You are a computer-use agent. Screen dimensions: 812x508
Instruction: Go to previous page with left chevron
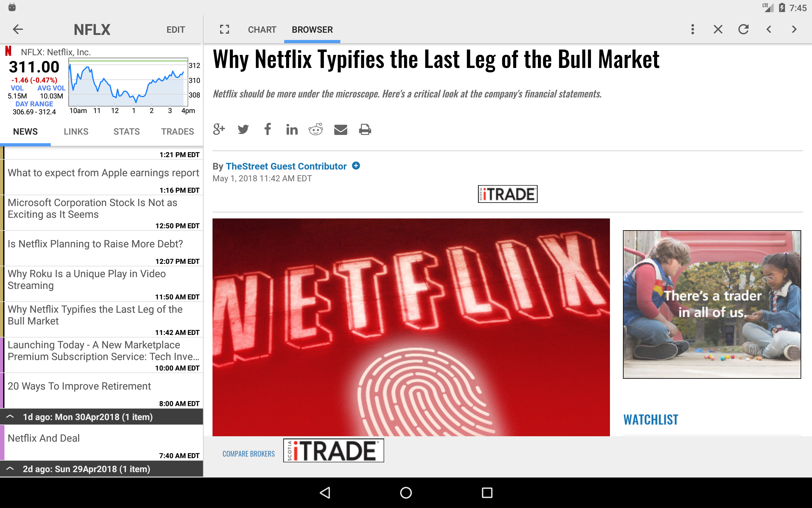click(x=769, y=29)
